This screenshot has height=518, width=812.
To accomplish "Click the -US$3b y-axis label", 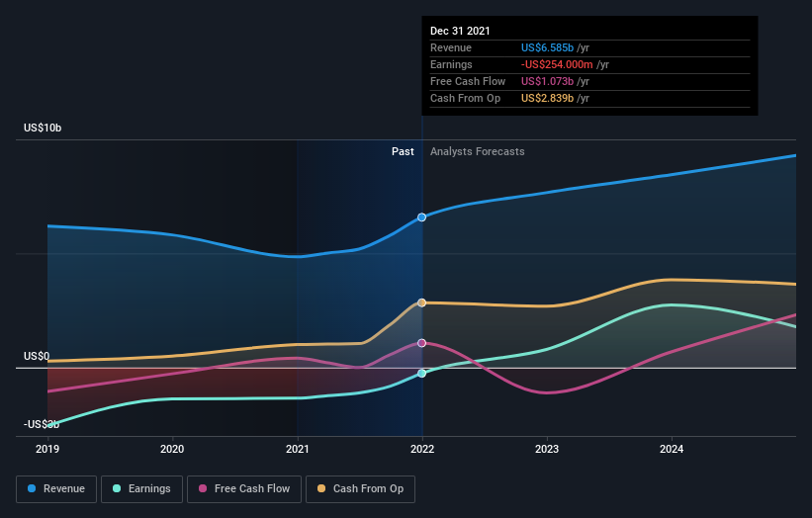I will click(42, 424).
